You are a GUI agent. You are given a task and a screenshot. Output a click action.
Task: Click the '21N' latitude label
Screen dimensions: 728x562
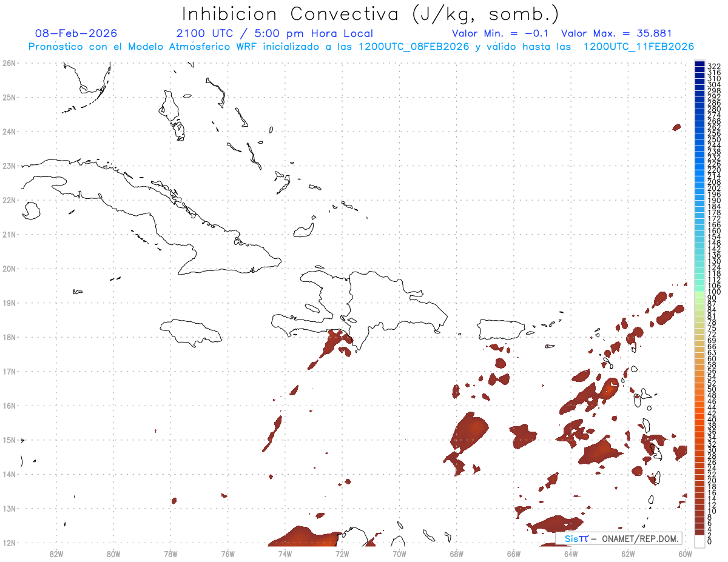click(9, 234)
